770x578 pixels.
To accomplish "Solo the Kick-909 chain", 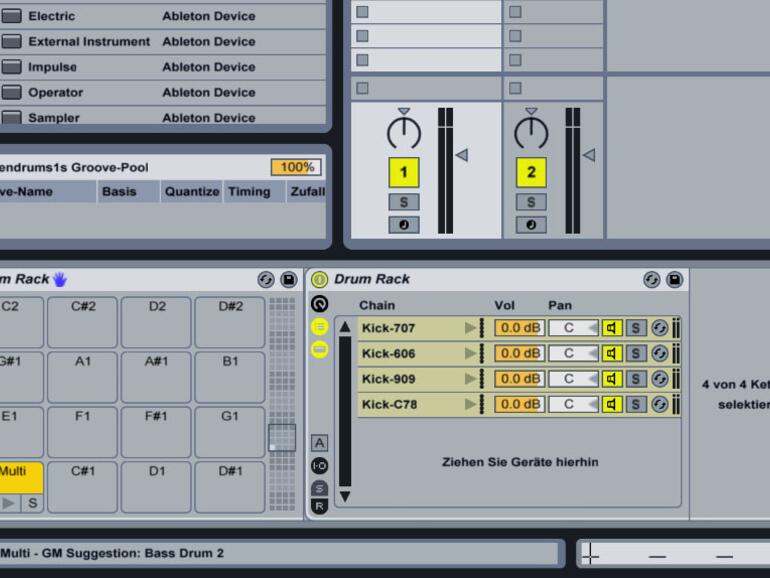I will [x=635, y=379].
